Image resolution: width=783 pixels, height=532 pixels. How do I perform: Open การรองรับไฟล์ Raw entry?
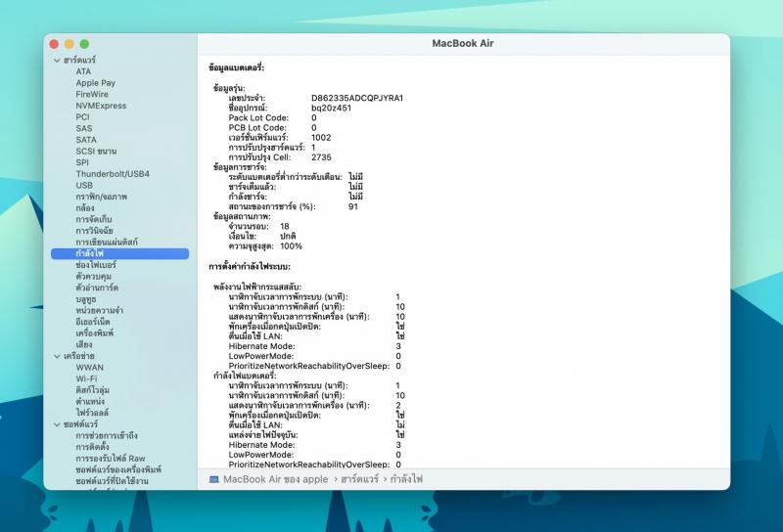(111, 459)
